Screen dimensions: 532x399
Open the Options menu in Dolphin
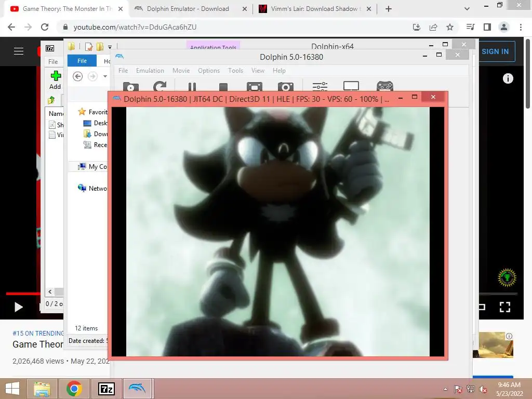tap(209, 71)
